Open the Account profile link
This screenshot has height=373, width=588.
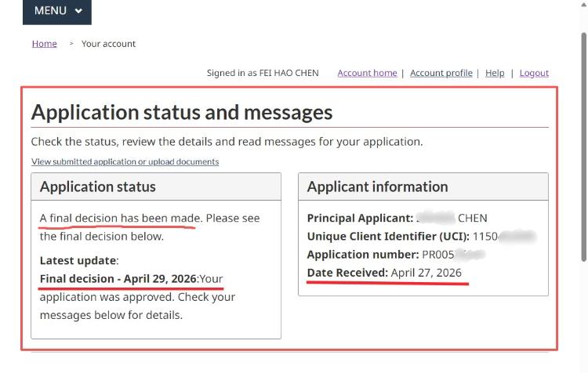(441, 73)
